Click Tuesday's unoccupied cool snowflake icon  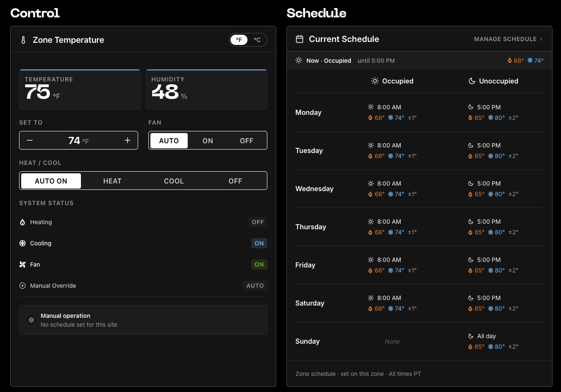coord(491,156)
